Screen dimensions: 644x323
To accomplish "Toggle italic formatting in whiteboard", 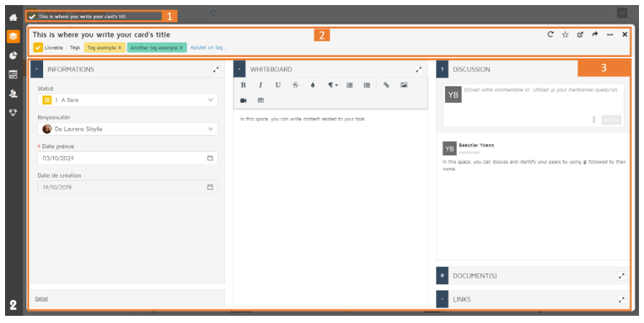I will click(x=260, y=85).
